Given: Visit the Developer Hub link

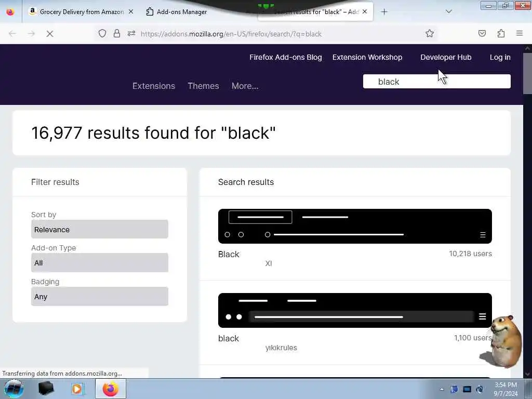Looking at the screenshot, I should (x=446, y=57).
